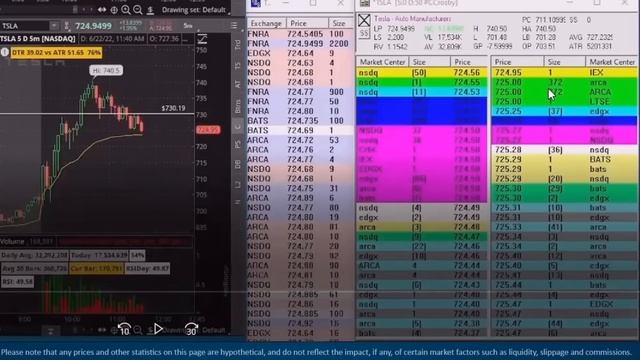Image resolution: width=640 pixels, height=360 pixels.
Task: Select the ARCA 724.89 6 trade row
Action: coord(300,198)
